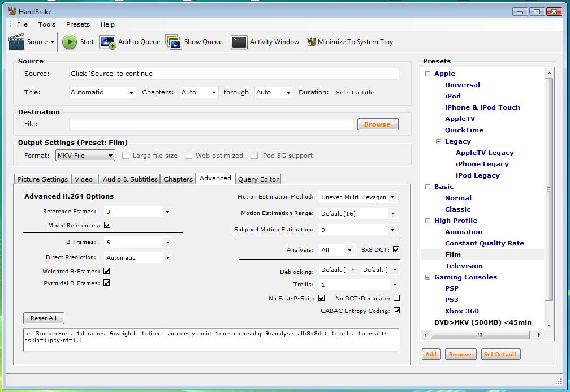Open the Trellis dropdown
570x392 pixels.
point(359,285)
